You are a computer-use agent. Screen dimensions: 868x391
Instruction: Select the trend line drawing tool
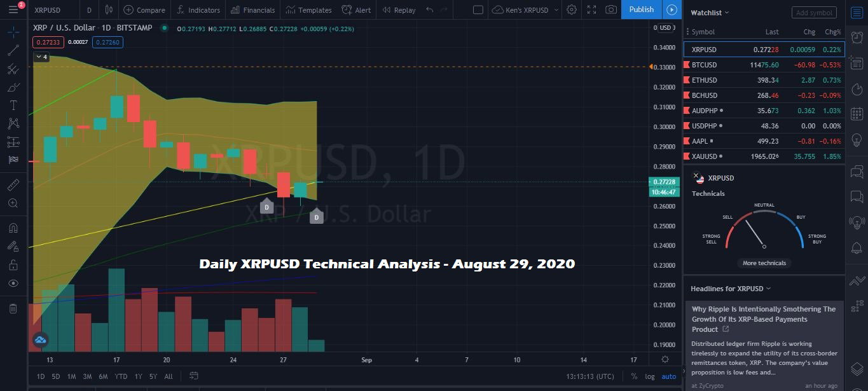13,51
